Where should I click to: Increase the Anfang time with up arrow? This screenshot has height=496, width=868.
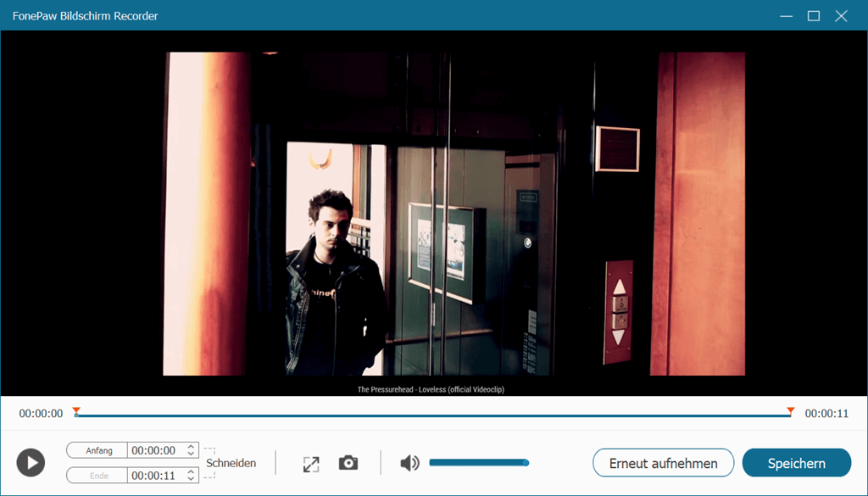coord(191,446)
